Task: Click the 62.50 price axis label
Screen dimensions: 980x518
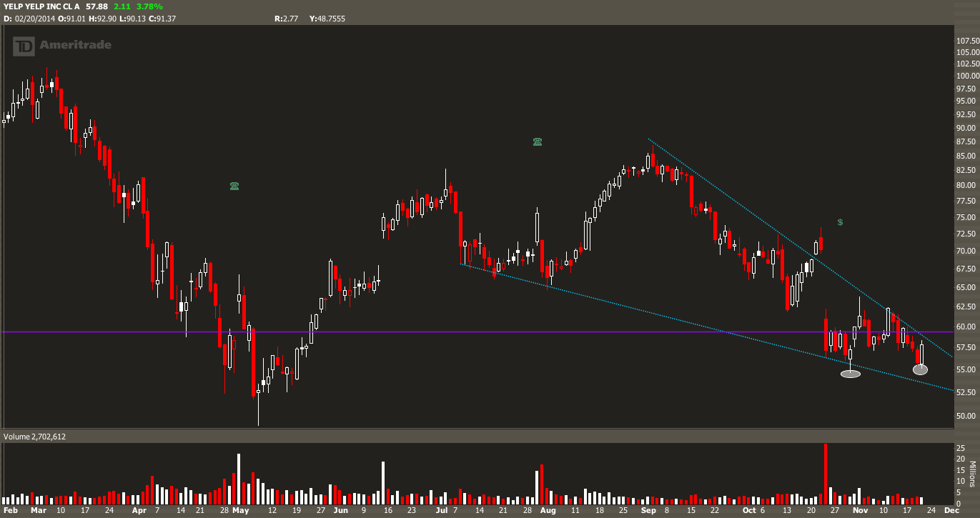Action: (967, 307)
